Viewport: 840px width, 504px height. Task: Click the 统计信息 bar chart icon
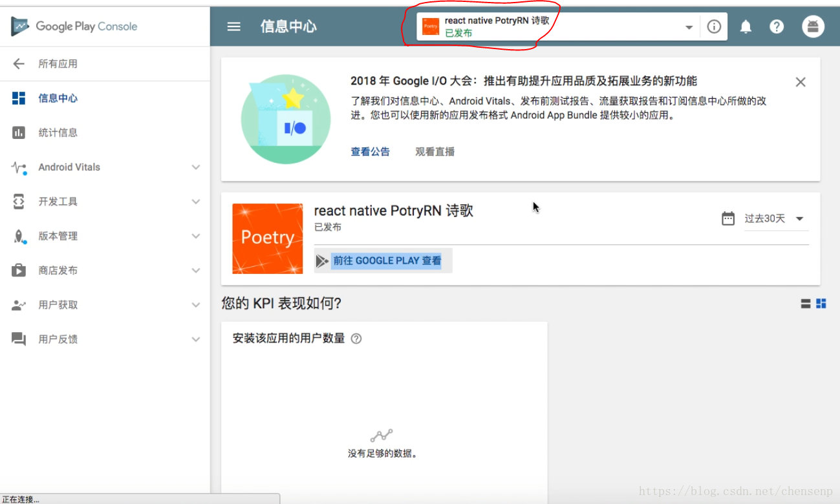(19, 132)
